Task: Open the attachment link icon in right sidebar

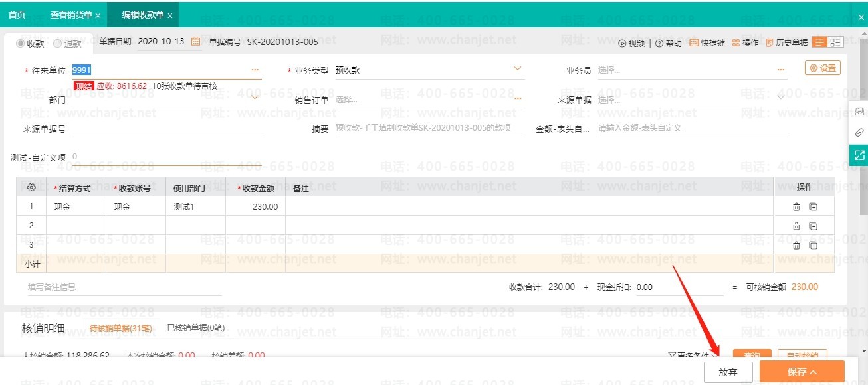Action: coord(860,133)
